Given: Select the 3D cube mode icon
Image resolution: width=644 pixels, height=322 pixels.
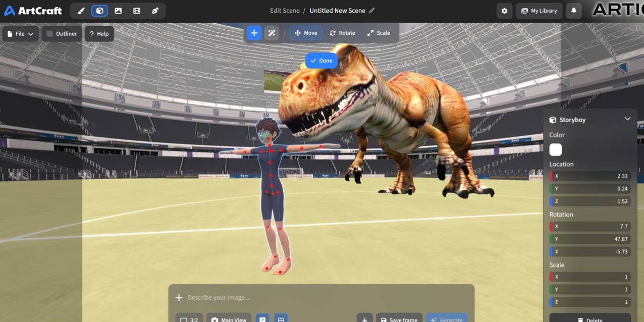Looking at the screenshot, I should click(x=99, y=11).
